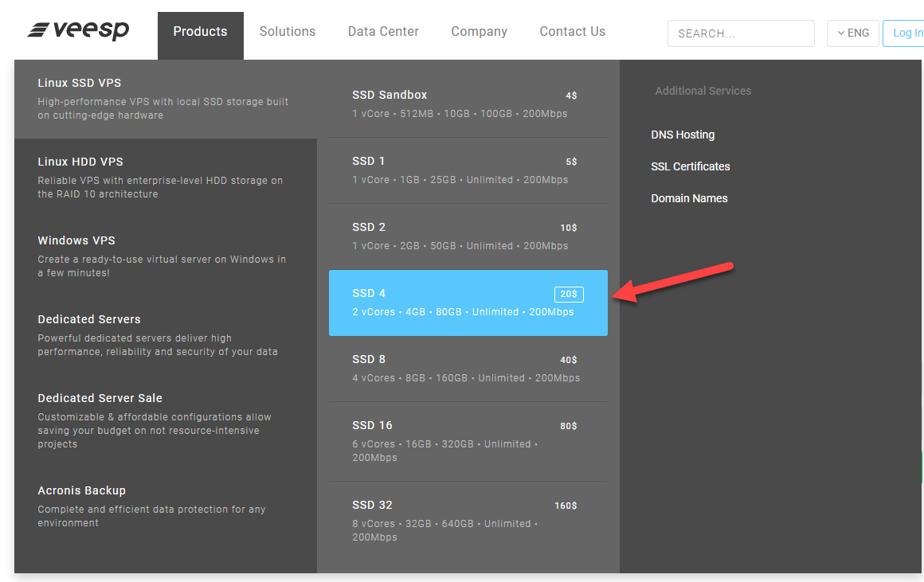924x582 pixels.
Task: Click the veesp logo
Action: click(78, 31)
